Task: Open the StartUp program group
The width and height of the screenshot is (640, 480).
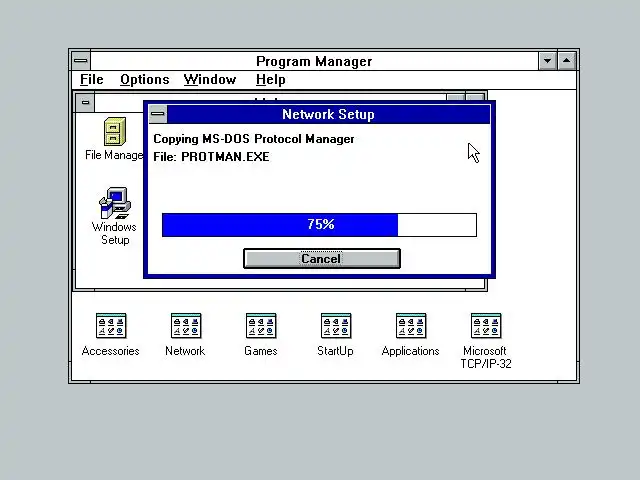Action: tap(336, 326)
